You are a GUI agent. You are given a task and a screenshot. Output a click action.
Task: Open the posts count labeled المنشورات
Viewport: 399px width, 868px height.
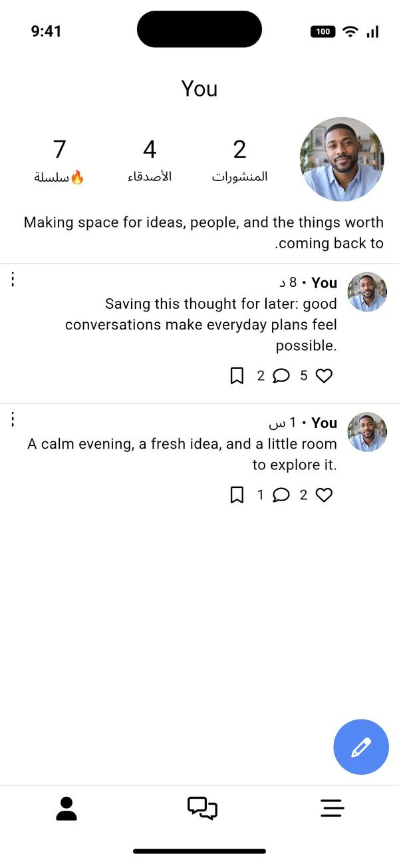tap(240, 160)
